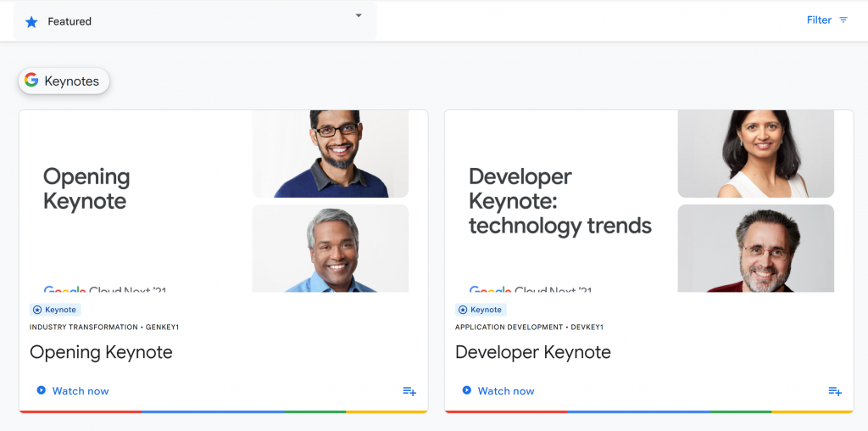Open the Opening Keynote session title
Viewport: 868px width, 431px height.
click(x=102, y=352)
